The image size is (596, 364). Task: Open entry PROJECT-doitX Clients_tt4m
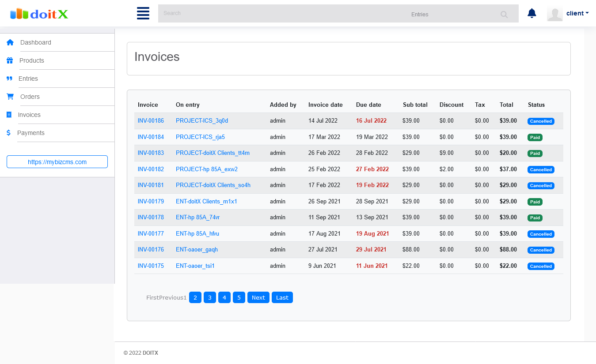point(213,153)
